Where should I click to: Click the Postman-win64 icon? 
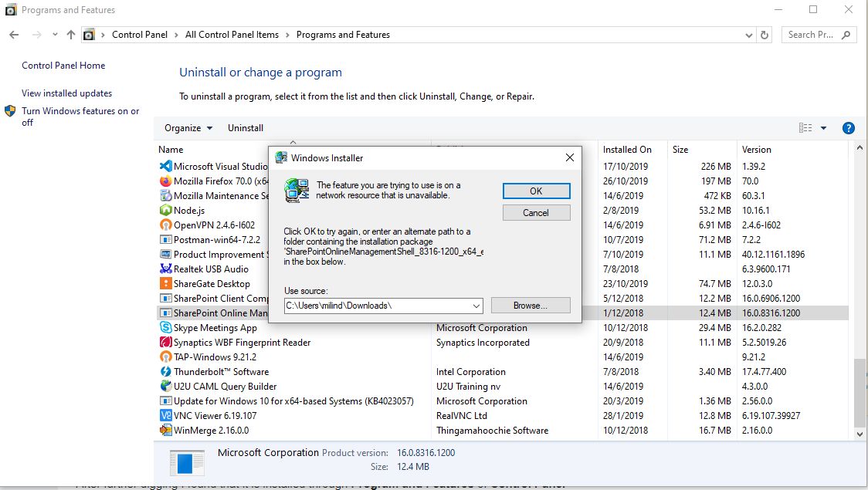tap(165, 239)
